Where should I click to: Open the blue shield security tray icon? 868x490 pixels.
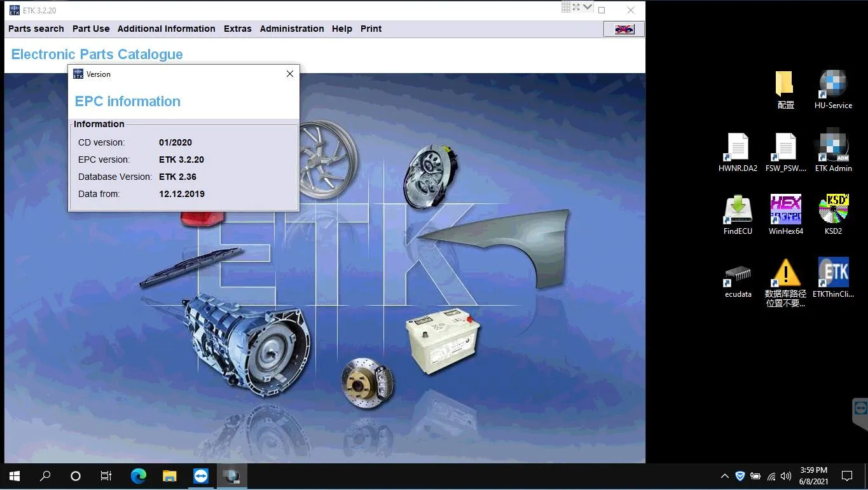coord(740,476)
